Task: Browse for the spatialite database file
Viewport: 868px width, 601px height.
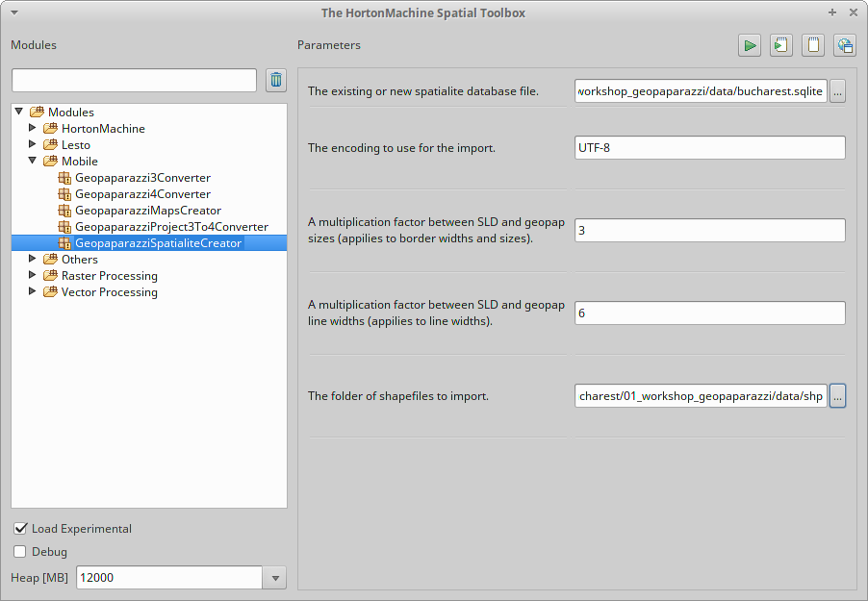Action: pos(837,91)
